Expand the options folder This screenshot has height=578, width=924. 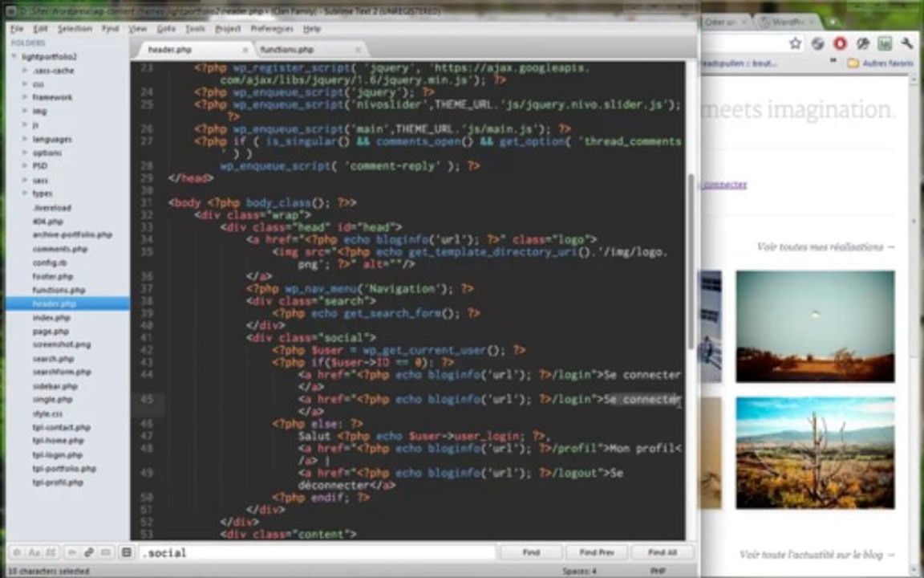coord(25,153)
